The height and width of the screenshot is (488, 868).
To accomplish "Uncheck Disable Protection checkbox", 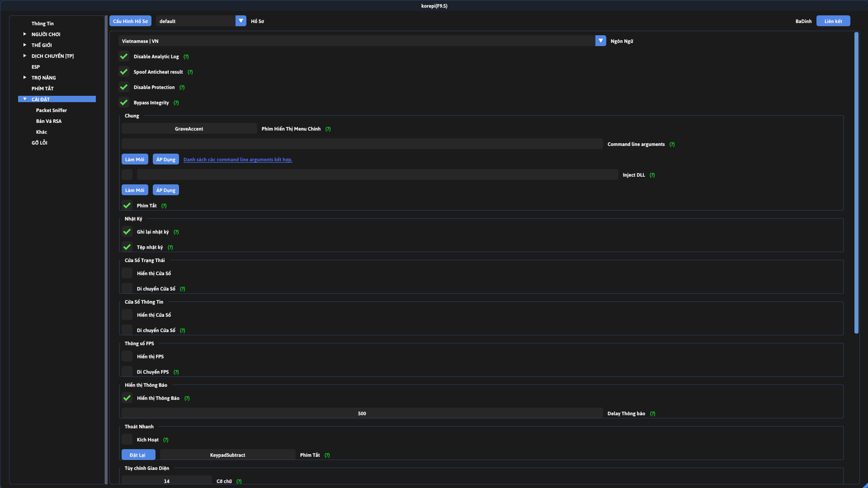I will point(124,87).
